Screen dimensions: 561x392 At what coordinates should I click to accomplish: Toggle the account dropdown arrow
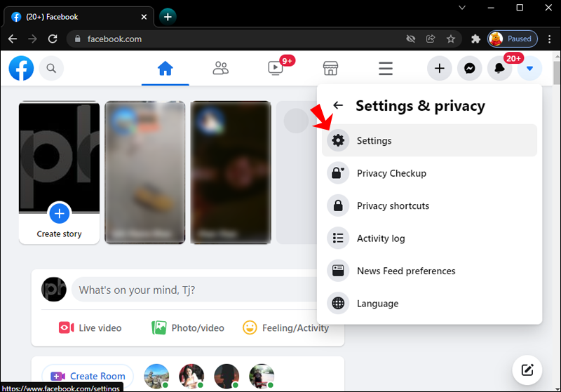tap(530, 68)
